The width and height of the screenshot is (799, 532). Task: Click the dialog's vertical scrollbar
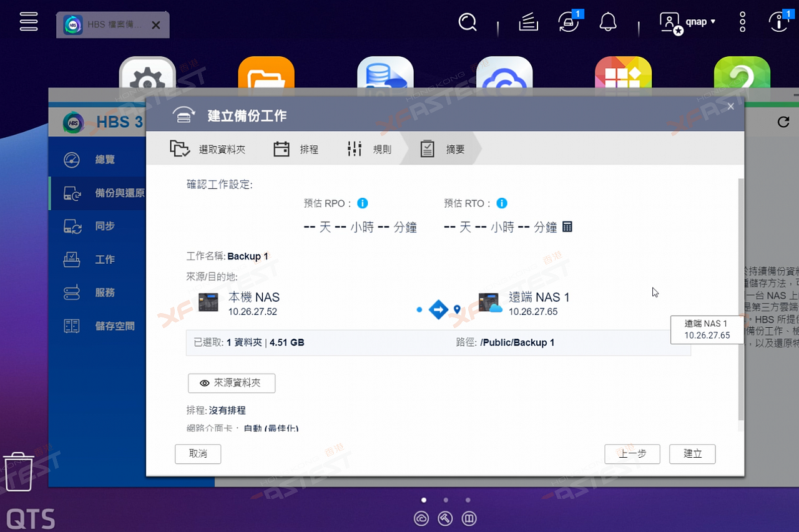tap(741, 299)
